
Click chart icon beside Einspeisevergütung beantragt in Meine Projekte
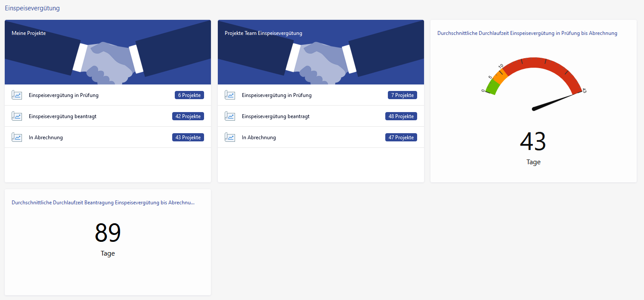17,116
